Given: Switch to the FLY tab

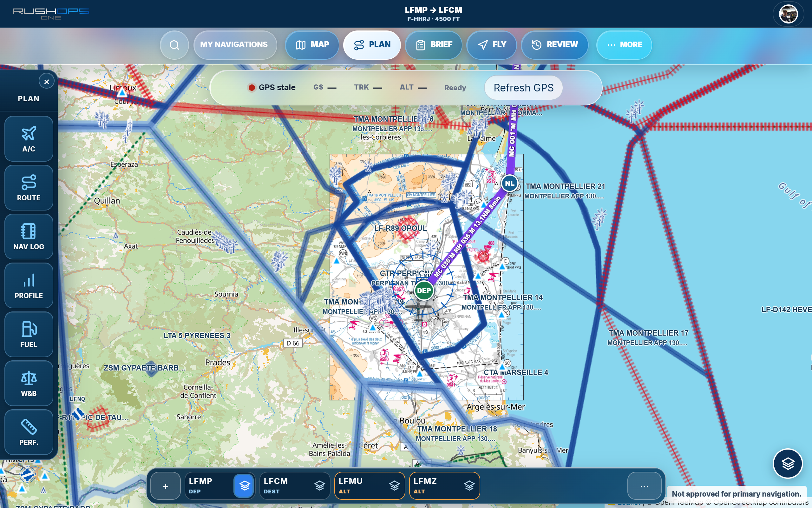Looking at the screenshot, I should pos(492,45).
